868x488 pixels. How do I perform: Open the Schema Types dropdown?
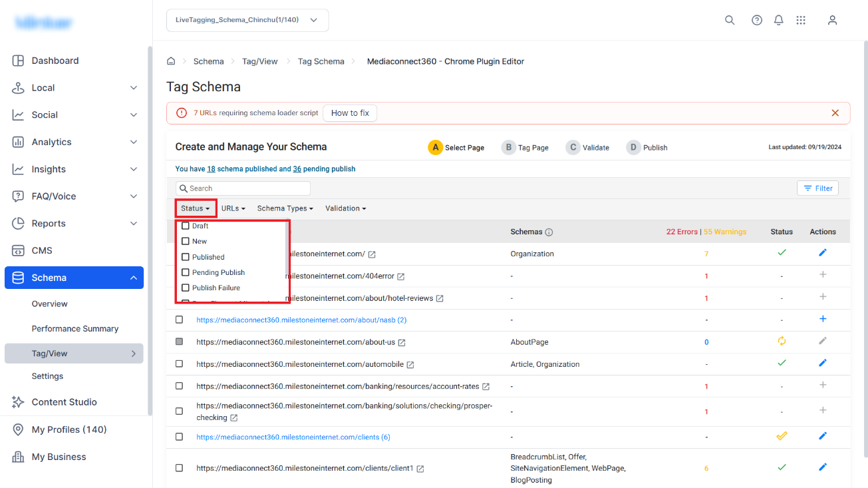coord(285,208)
